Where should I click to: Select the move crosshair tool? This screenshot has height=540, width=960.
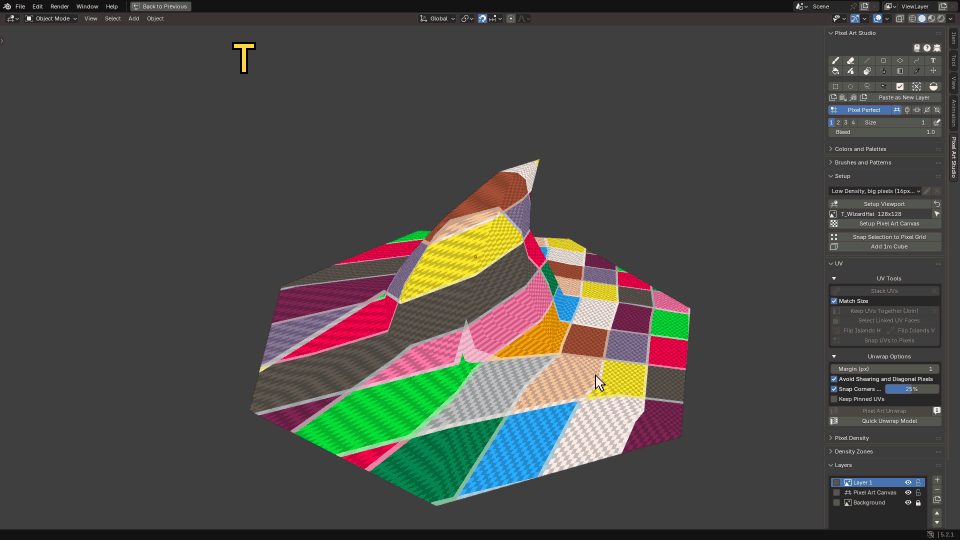pyautogui.click(x=933, y=71)
